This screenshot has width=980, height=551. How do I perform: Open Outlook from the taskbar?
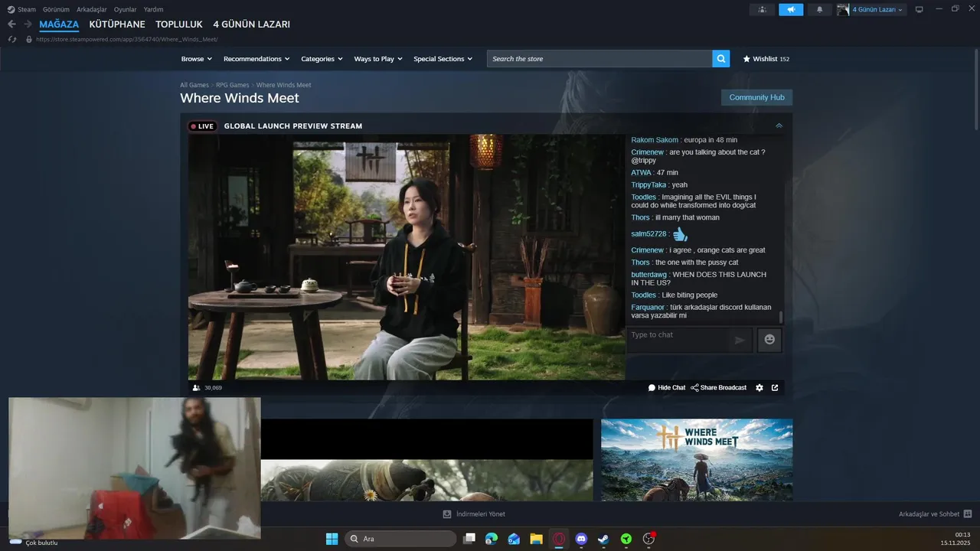514,539
